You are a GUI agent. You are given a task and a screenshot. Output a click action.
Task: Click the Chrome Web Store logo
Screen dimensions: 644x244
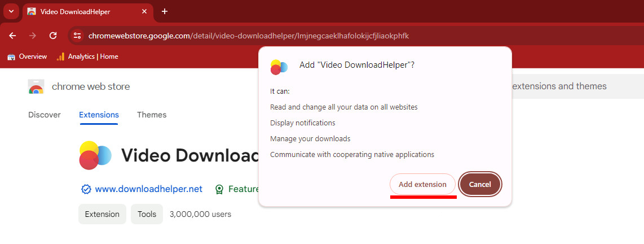click(x=36, y=86)
